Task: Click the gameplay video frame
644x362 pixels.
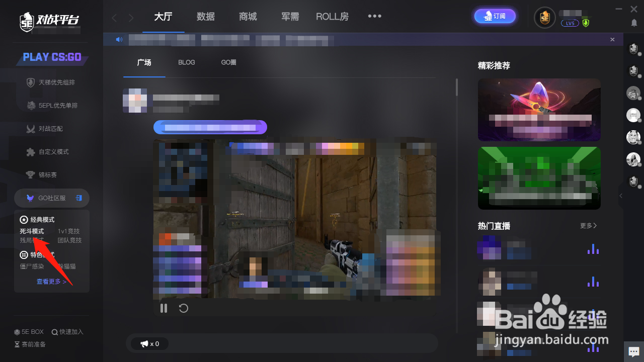Action: coord(295,219)
